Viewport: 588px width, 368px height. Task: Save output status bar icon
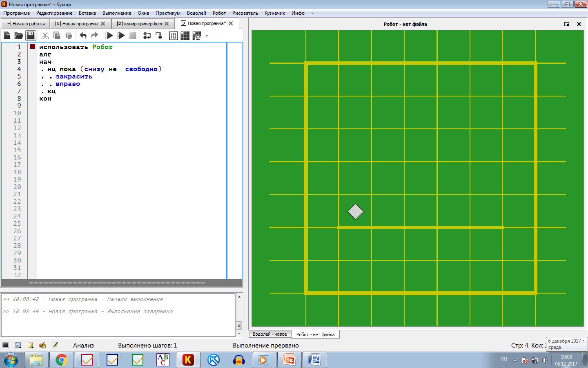(x=18, y=345)
